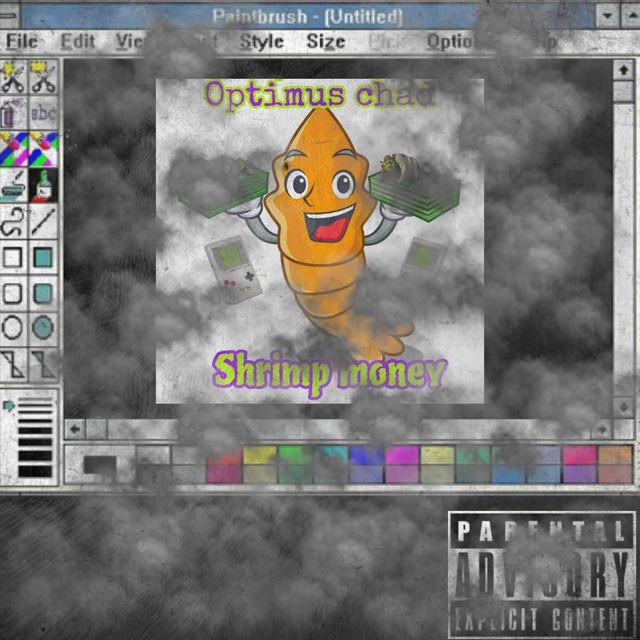This screenshot has width=640, height=640.
Task: Choose the Airbrush spray can tool
Action: 13,113
